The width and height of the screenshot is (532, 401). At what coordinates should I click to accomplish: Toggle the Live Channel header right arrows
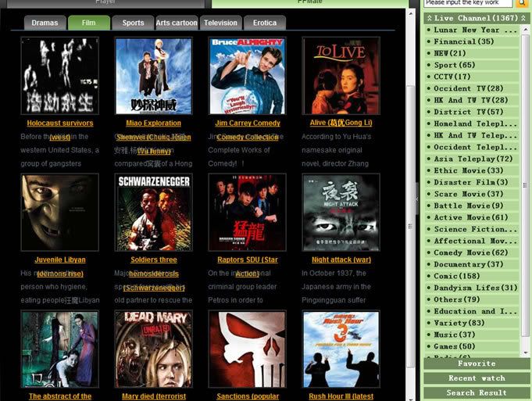tap(523, 18)
